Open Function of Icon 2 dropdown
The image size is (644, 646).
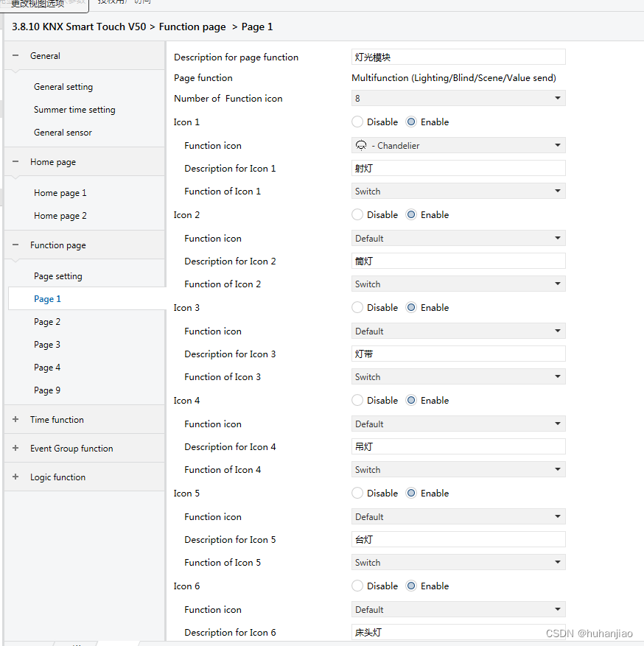click(x=458, y=284)
